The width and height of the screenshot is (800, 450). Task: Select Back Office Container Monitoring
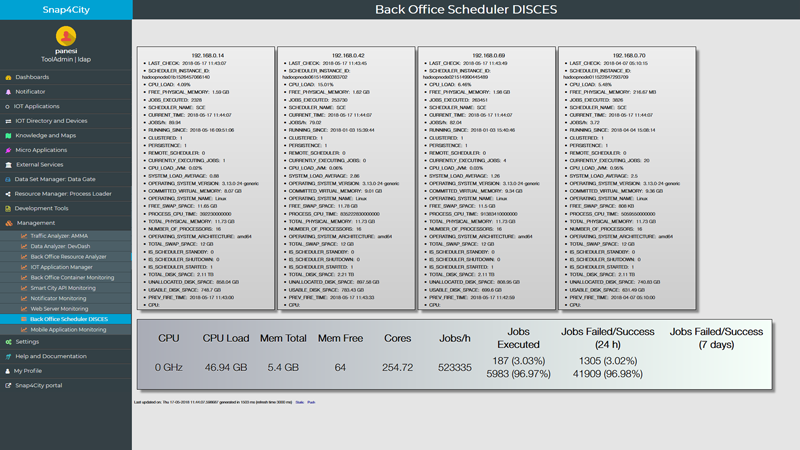coord(72,277)
